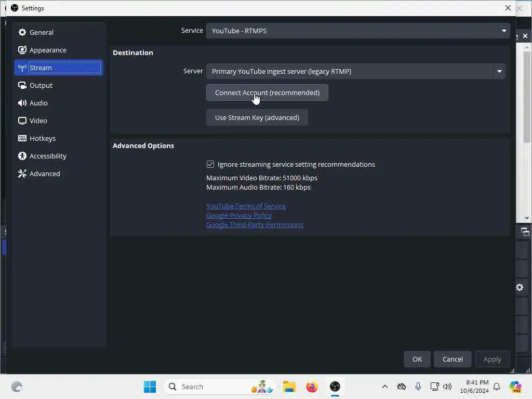Click the Appearance monitor icon
This screenshot has width=532, height=399.
pyautogui.click(x=22, y=50)
